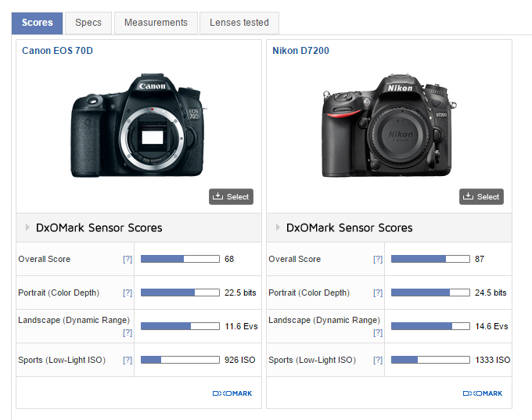This screenshot has width=532, height=420.
Task: Click Nikon Overall Score bar showing 87
Action: click(430, 259)
